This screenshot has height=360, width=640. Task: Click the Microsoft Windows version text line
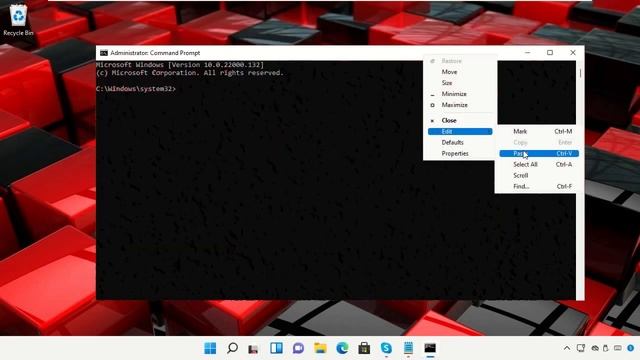[x=180, y=65]
